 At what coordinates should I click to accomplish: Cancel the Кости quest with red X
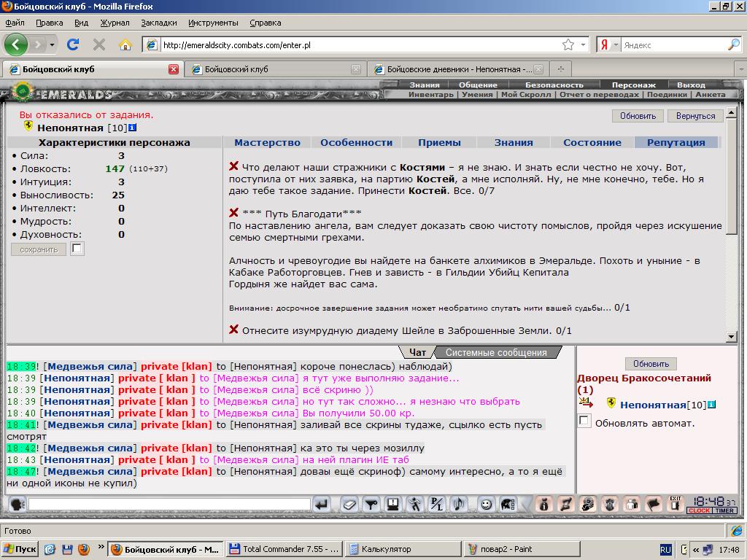click(233, 166)
